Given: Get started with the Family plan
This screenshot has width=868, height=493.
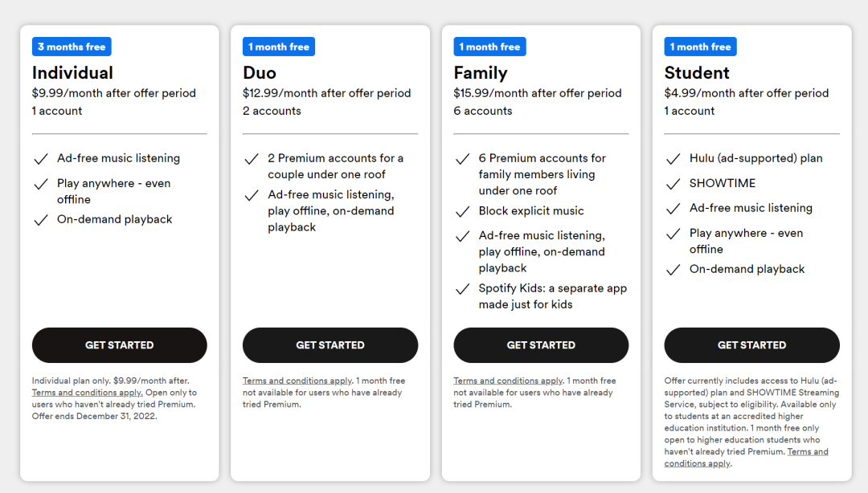Looking at the screenshot, I should [541, 345].
